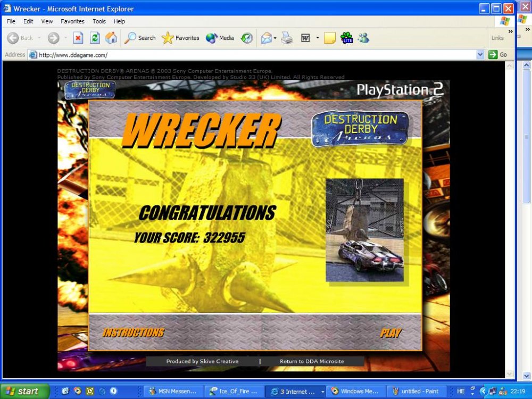Print the current page
The image size is (532, 399).
point(287,38)
